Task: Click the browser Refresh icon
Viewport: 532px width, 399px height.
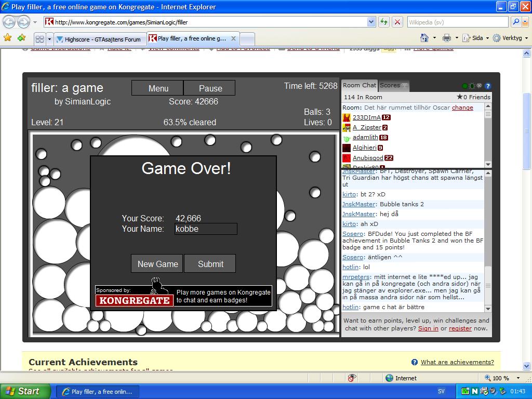Action: click(x=384, y=22)
